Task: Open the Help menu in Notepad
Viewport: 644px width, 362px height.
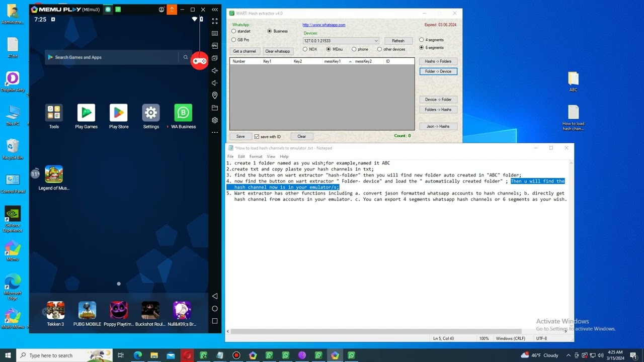Action: [x=284, y=156]
